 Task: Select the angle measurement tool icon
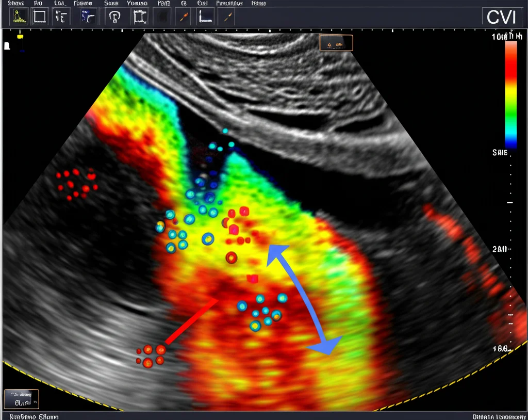point(205,17)
